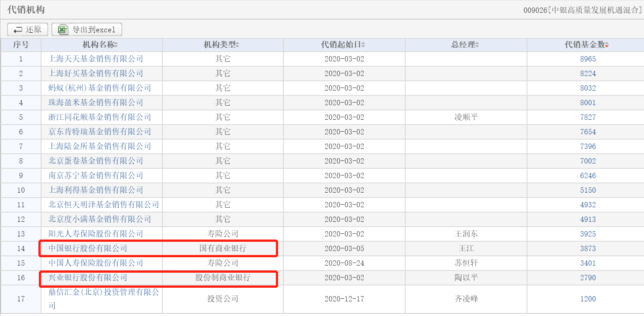Viewport: 644px width, 316px height.
Task: Click fund count 3925
Action: tap(588, 234)
